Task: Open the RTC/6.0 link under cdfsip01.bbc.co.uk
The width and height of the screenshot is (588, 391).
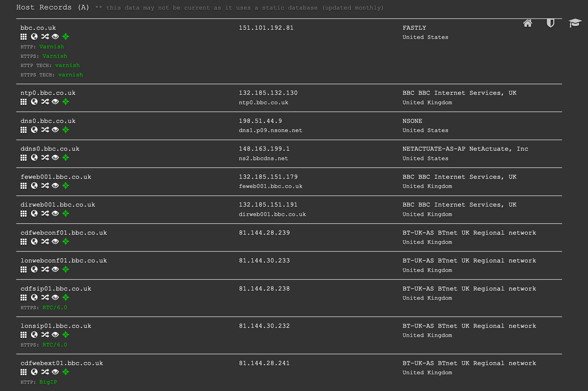Action: click(55, 307)
